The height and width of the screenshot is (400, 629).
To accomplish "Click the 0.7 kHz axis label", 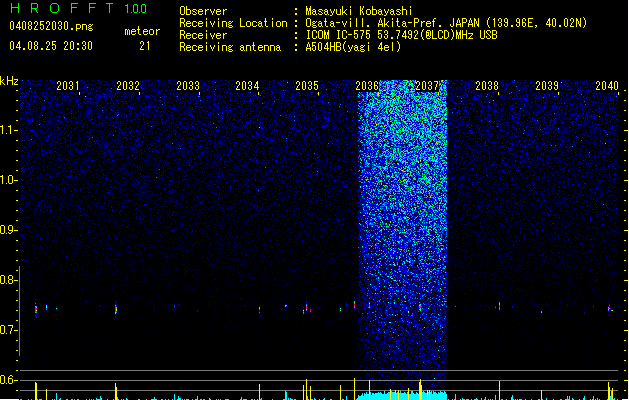I will pyautogui.click(x=9, y=330).
